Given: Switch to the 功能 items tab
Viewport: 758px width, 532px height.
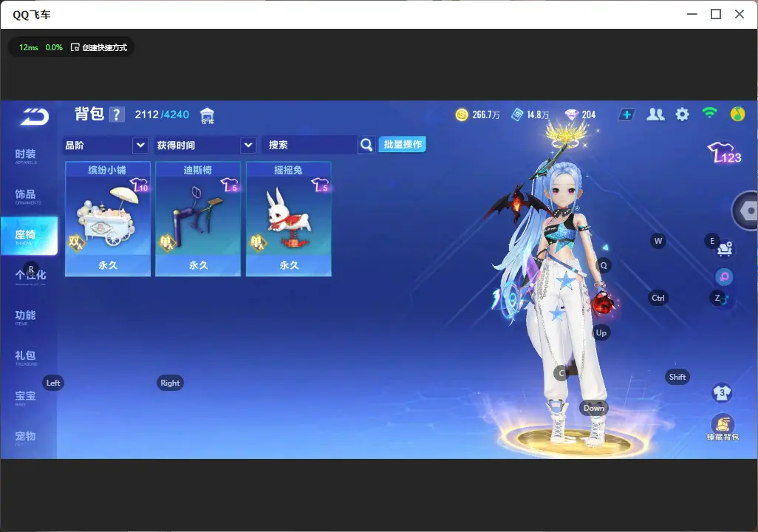Looking at the screenshot, I should click(x=26, y=316).
